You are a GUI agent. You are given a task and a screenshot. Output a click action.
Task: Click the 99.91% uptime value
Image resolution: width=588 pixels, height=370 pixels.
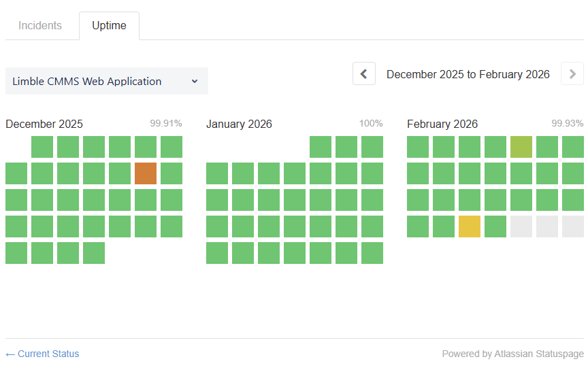[166, 123]
